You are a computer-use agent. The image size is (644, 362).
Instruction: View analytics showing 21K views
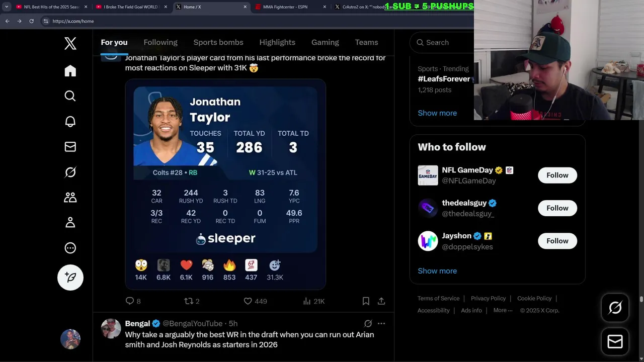(x=314, y=301)
